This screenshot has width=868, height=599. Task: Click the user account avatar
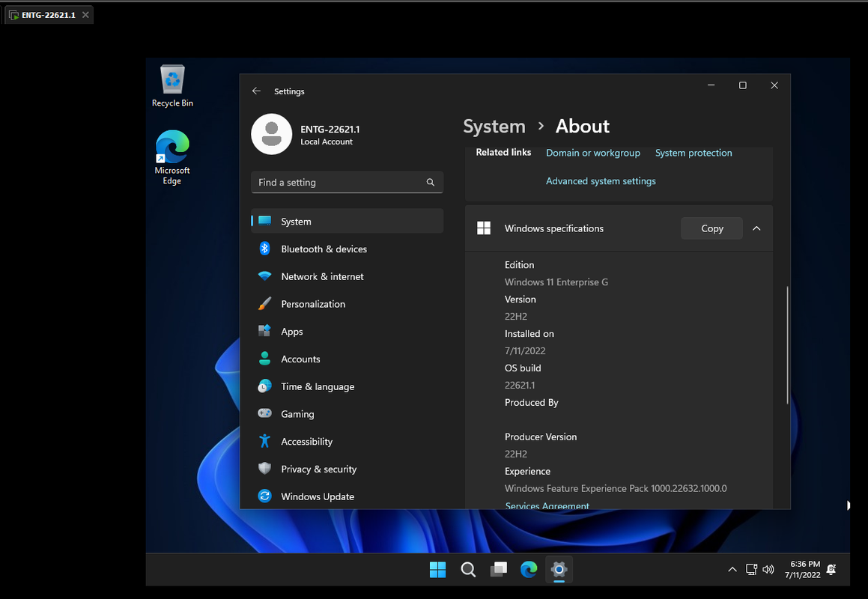[271, 135]
